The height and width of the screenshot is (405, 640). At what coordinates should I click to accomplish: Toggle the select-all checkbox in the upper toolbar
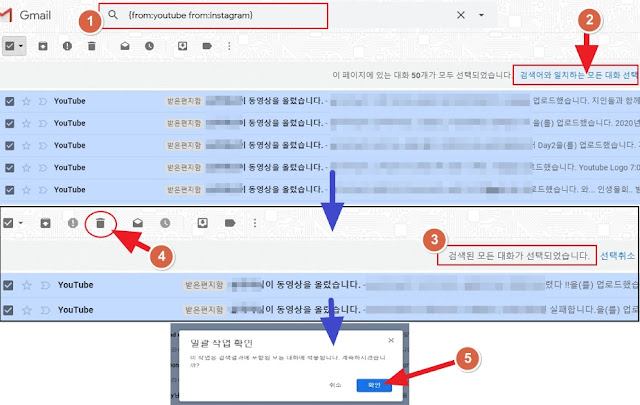point(9,46)
